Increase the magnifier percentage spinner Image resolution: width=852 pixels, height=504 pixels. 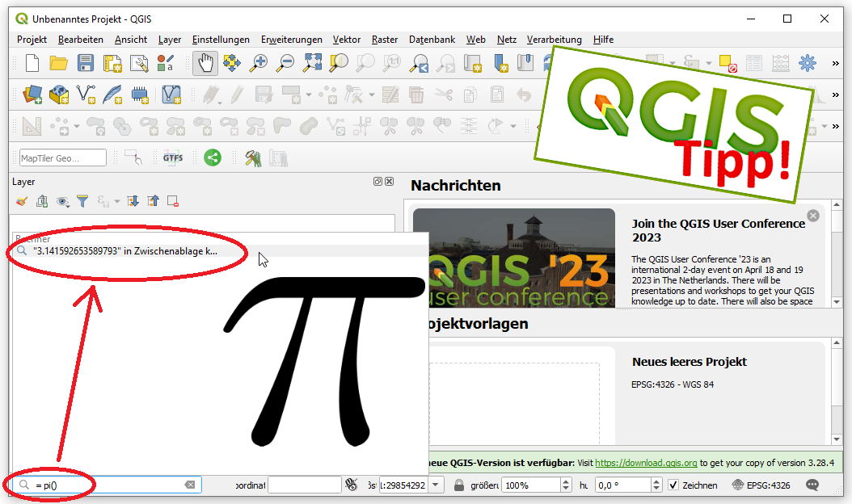tap(566, 481)
